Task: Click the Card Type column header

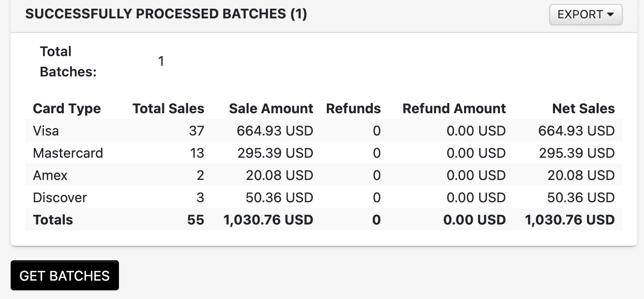Action: 67,108
